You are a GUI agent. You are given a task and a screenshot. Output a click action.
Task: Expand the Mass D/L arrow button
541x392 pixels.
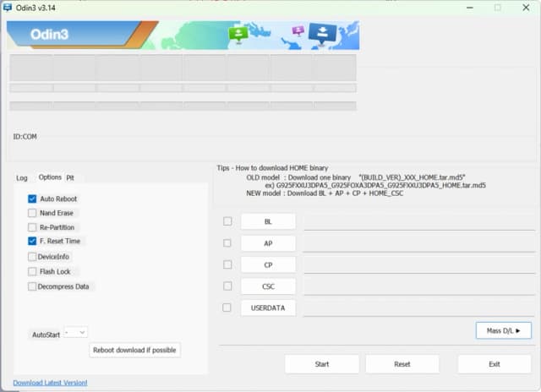[x=504, y=330]
